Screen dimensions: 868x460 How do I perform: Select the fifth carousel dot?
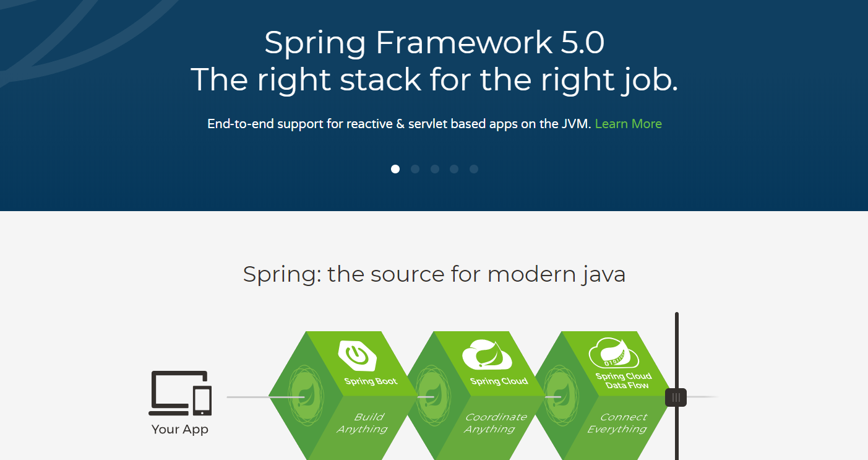(x=474, y=169)
